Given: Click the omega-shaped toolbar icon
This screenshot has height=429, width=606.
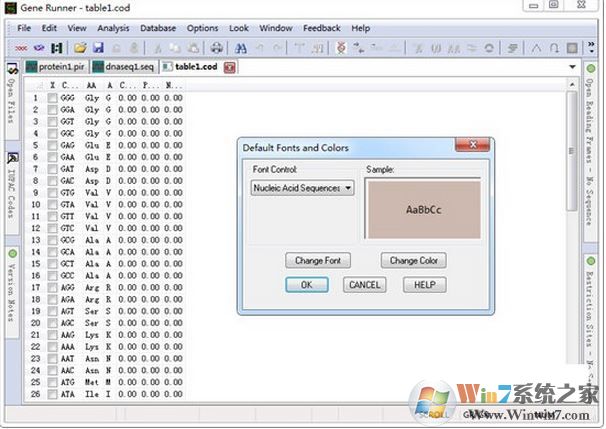Looking at the screenshot, I should [554, 48].
